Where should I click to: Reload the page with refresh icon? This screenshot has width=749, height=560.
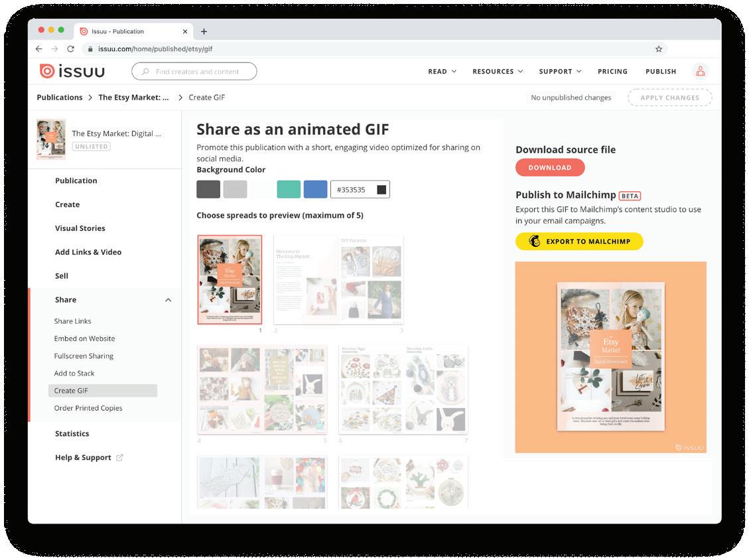(x=71, y=48)
